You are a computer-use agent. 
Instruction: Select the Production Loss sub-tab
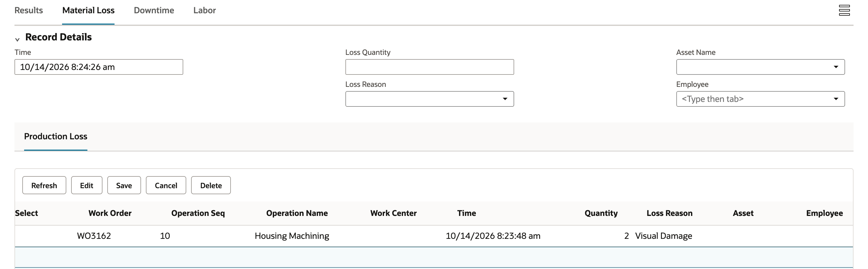55,136
